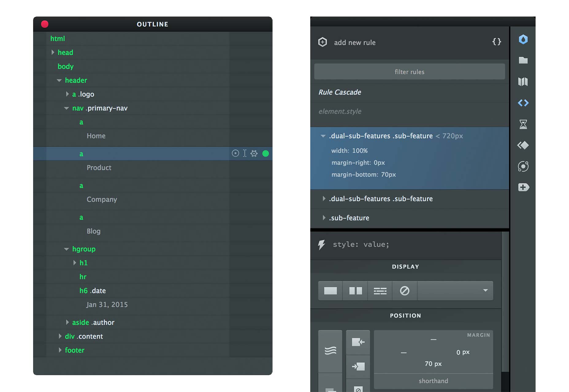Click the diamond arrow icon in sidebar
The height and width of the screenshot is (392, 569).
(523, 145)
